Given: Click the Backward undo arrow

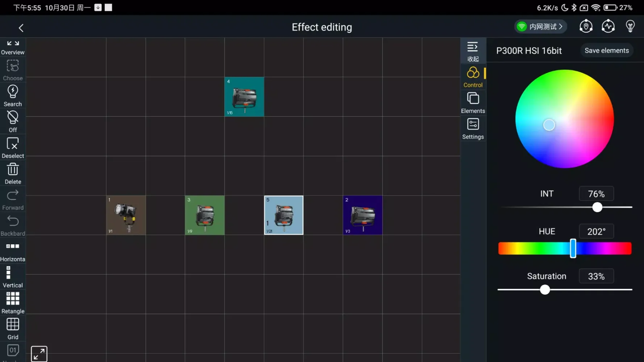Looking at the screenshot, I should [13, 226].
